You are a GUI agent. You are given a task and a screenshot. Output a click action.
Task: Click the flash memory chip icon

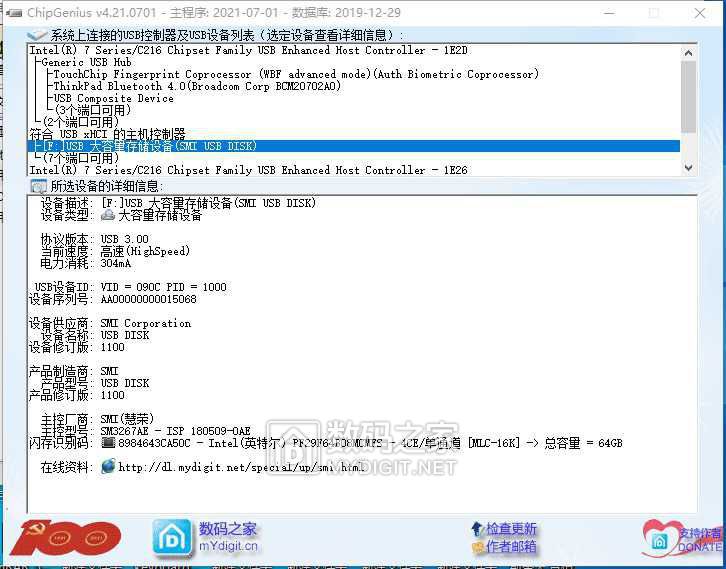[108, 443]
